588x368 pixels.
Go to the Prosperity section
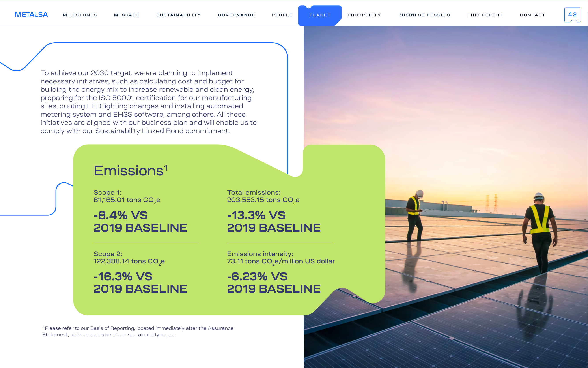[x=364, y=15]
